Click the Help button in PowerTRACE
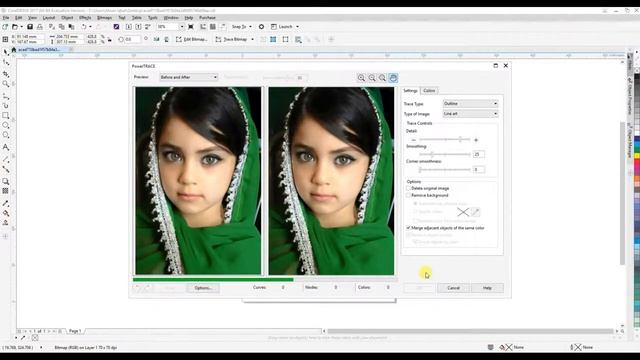The width and height of the screenshot is (640, 360). [x=487, y=288]
